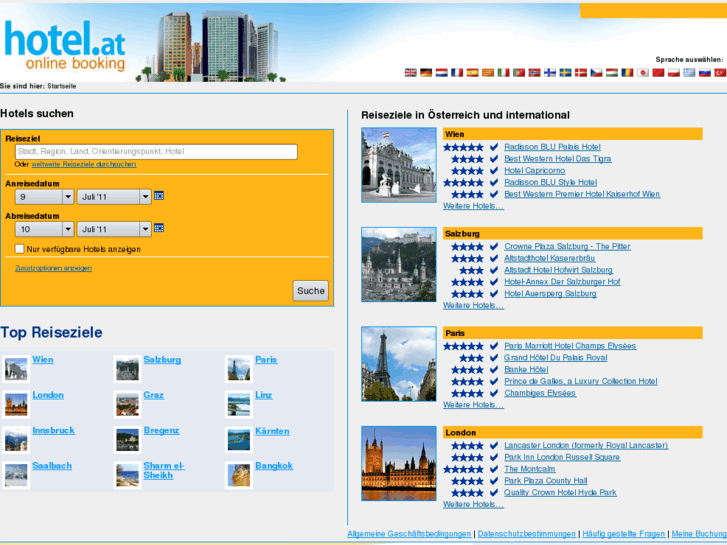Image resolution: width=727 pixels, height=545 pixels.
Task: Open the Saalbach destination link
Action: click(52, 466)
